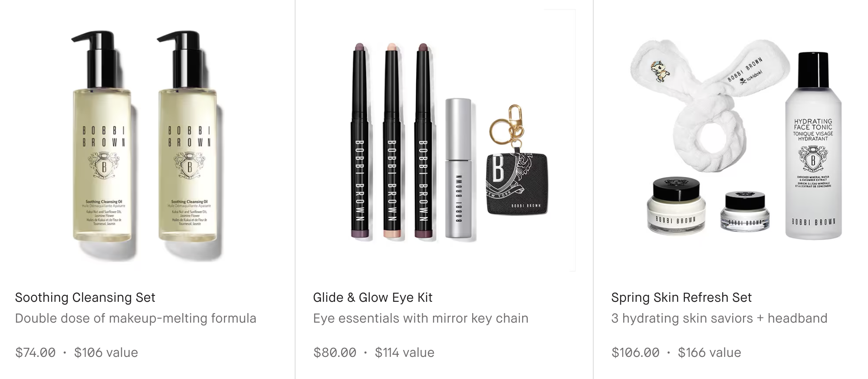
Task: Click the larger white cream jar
Action: point(675,205)
